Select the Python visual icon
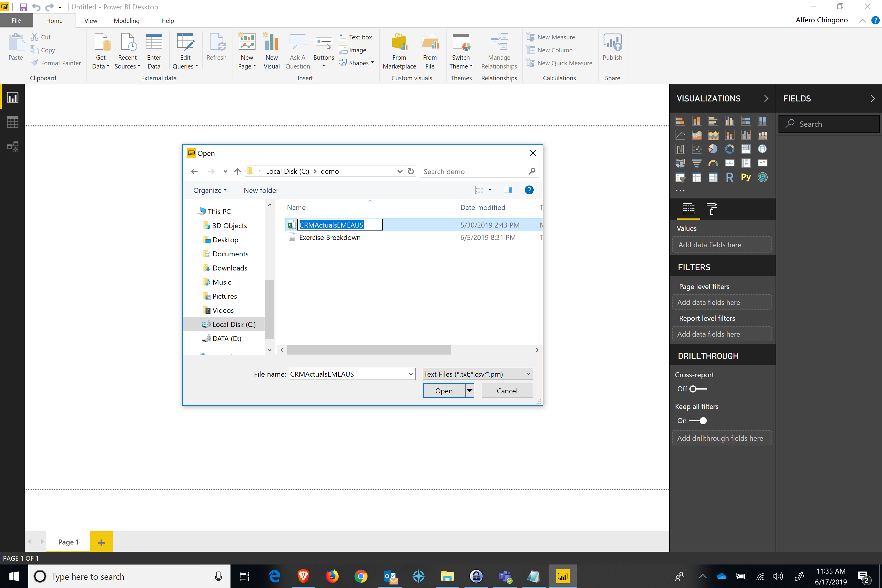Image resolution: width=882 pixels, height=588 pixels. coord(746,177)
